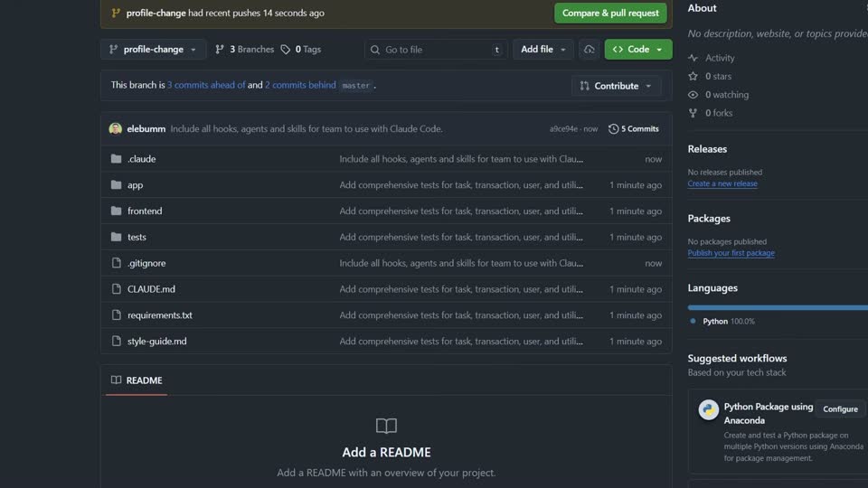Click the cloud codespace icon button
Screen dimensions: 868x488
pyautogui.click(x=589, y=49)
